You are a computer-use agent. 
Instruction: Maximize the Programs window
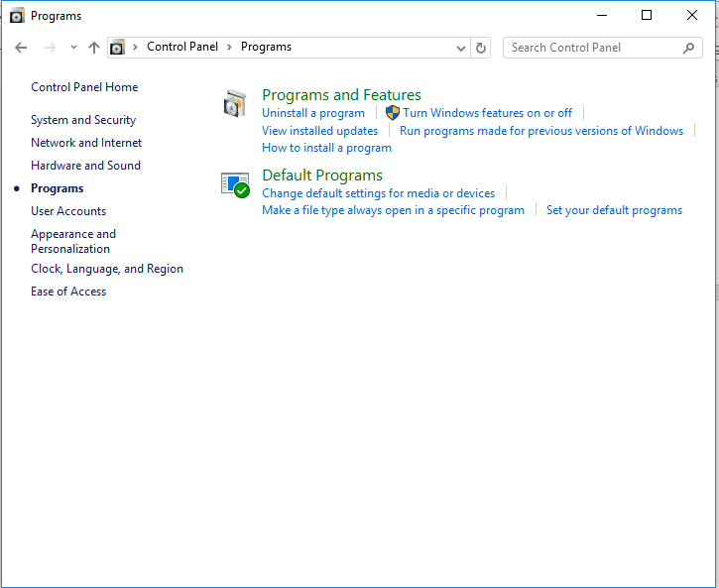coord(647,15)
